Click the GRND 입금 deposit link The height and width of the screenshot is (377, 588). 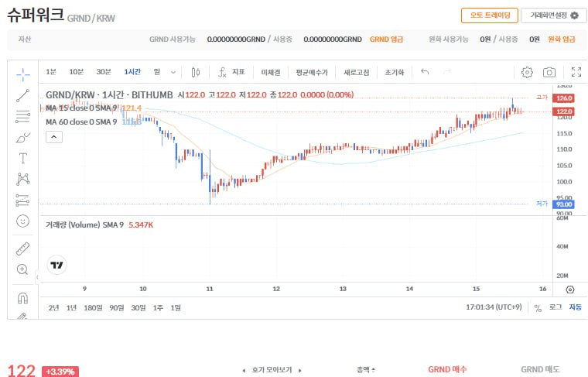tap(386, 39)
